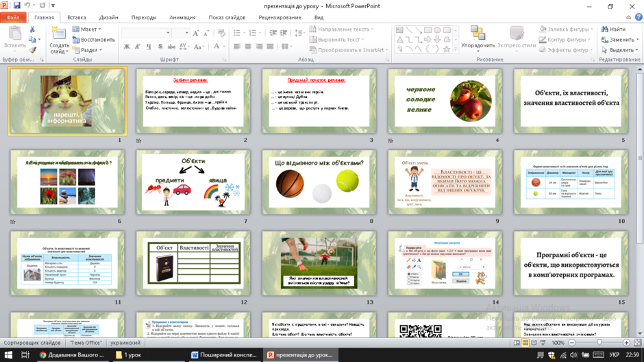Click the zoom slider in the status bar
This screenshot has height=362, width=644.
click(x=599, y=343)
